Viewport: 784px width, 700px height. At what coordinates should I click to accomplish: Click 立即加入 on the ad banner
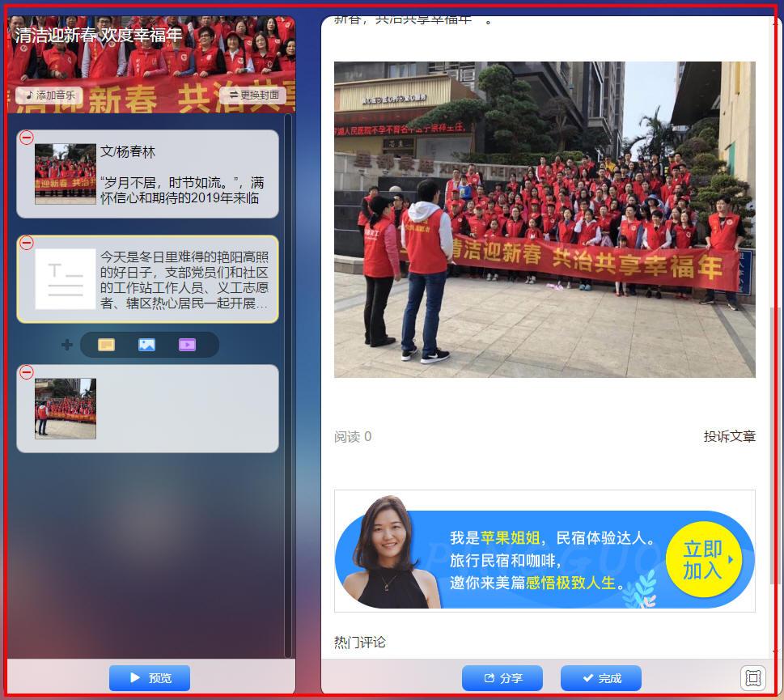click(x=704, y=560)
